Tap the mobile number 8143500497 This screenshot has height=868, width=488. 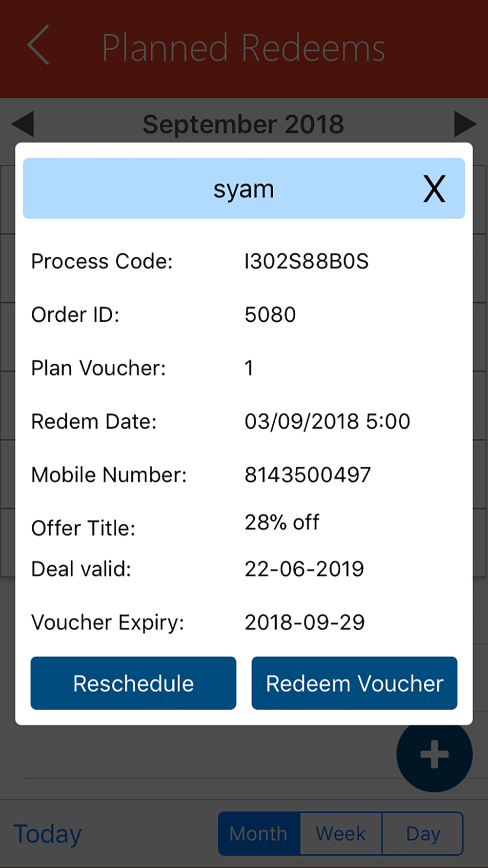click(x=307, y=475)
